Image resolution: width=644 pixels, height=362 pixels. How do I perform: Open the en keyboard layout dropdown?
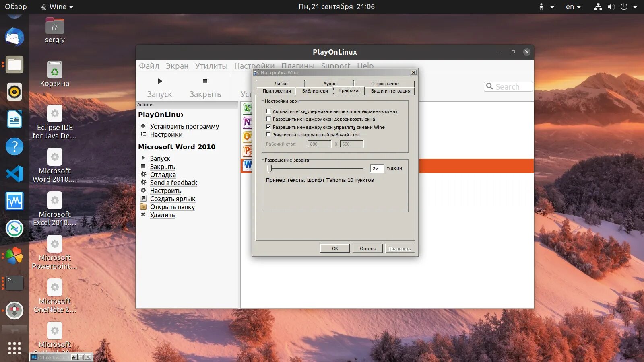point(573,7)
